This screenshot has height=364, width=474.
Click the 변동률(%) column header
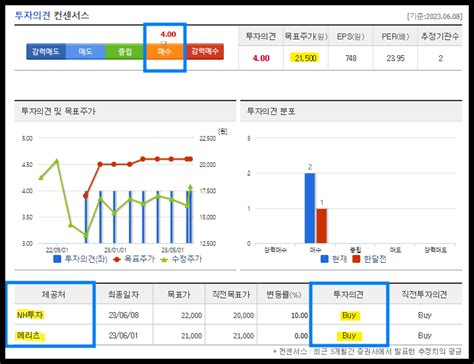[x=283, y=295]
